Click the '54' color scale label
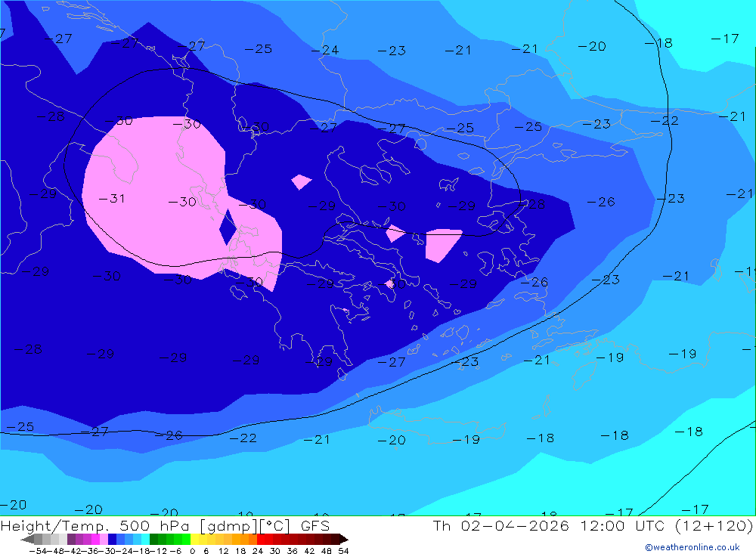This screenshot has width=756, height=554. coord(343,551)
